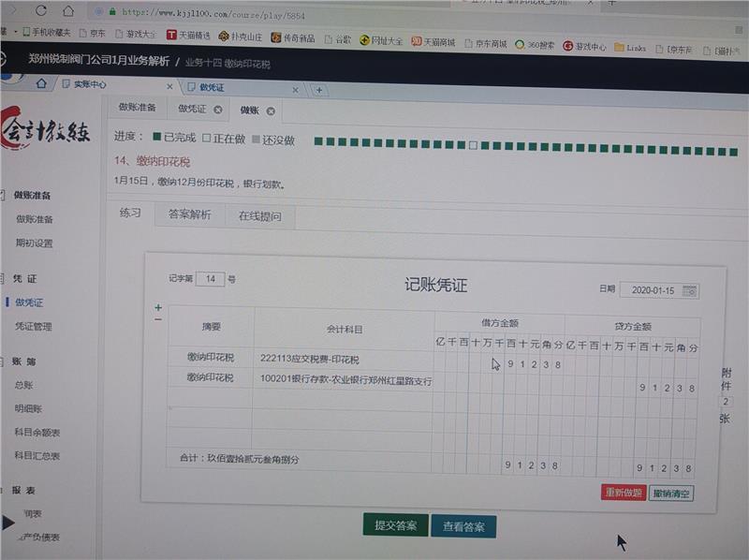Click the voucher number field showing 14

[211, 279]
